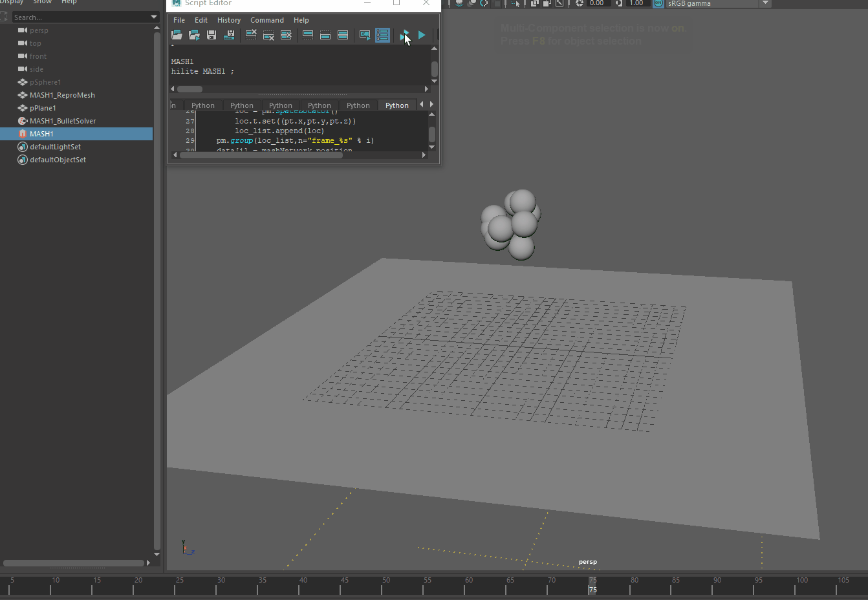868x600 pixels.
Task: Click Execute single play icon
Action: click(422, 35)
